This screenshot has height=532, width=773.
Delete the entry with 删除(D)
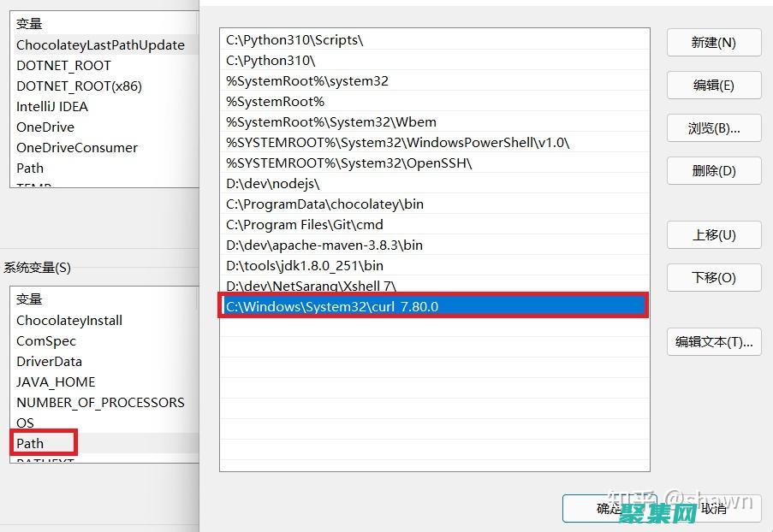point(713,170)
